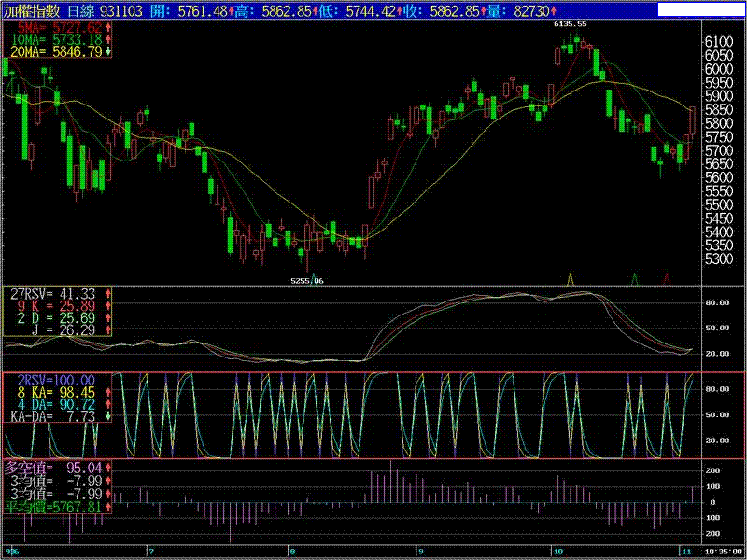
Task: Click the red up arrow beside 5MA
Action: (109, 27)
